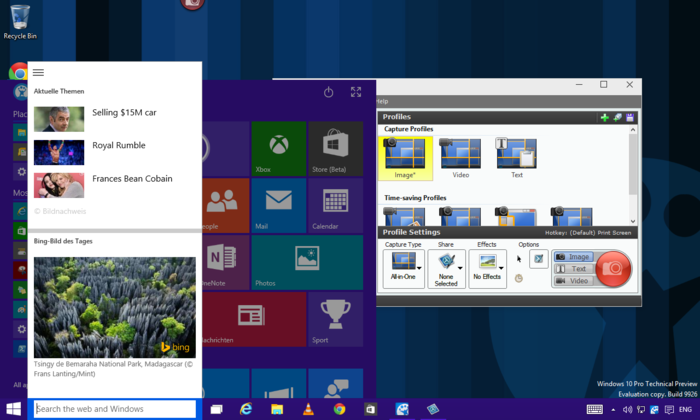
Task: Open the network tray icon
Action: (641, 409)
